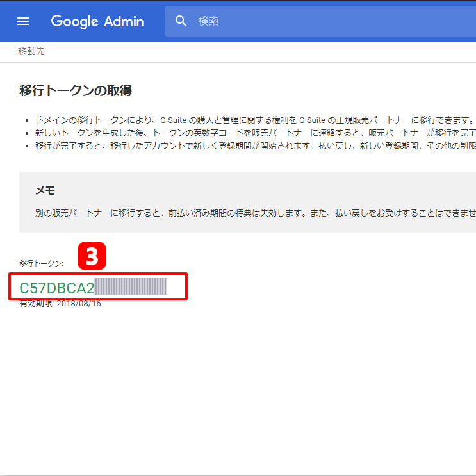Open the hamburger main menu
The height and width of the screenshot is (476, 476).
pyautogui.click(x=23, y=21)
